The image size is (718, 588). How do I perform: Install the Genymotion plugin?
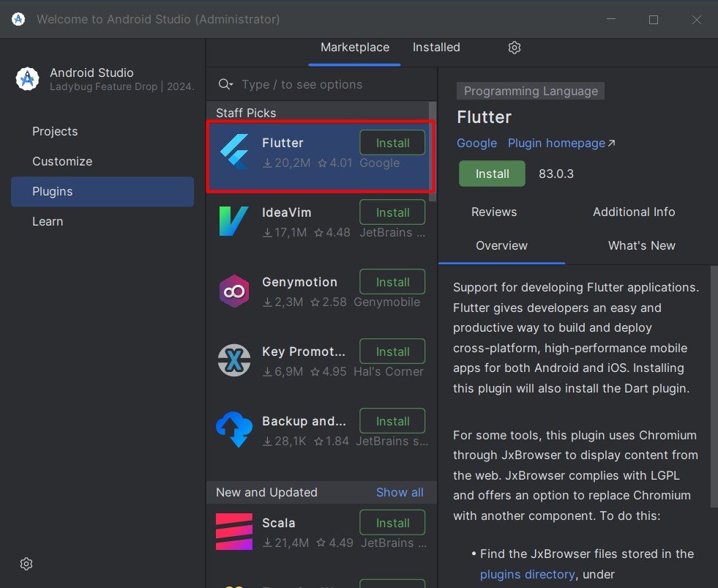pyautogui.click(x=392, y=282)
